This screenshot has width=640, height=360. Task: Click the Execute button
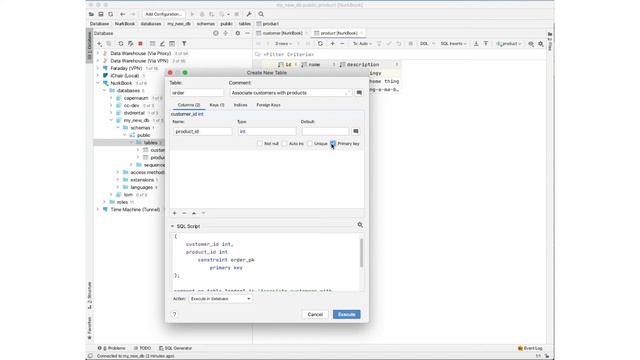click(x=347, y=314)
